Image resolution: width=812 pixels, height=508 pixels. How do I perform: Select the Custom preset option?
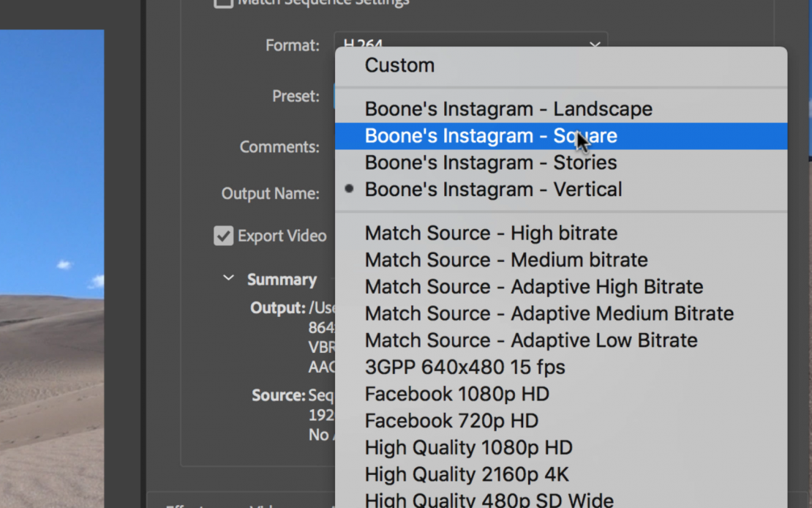(399, 65)
